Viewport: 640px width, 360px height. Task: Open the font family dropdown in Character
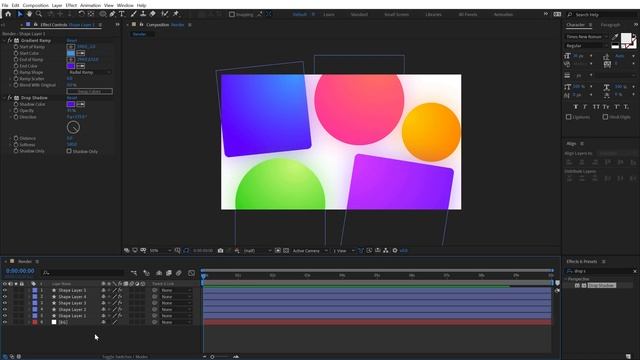pos(587,37)
